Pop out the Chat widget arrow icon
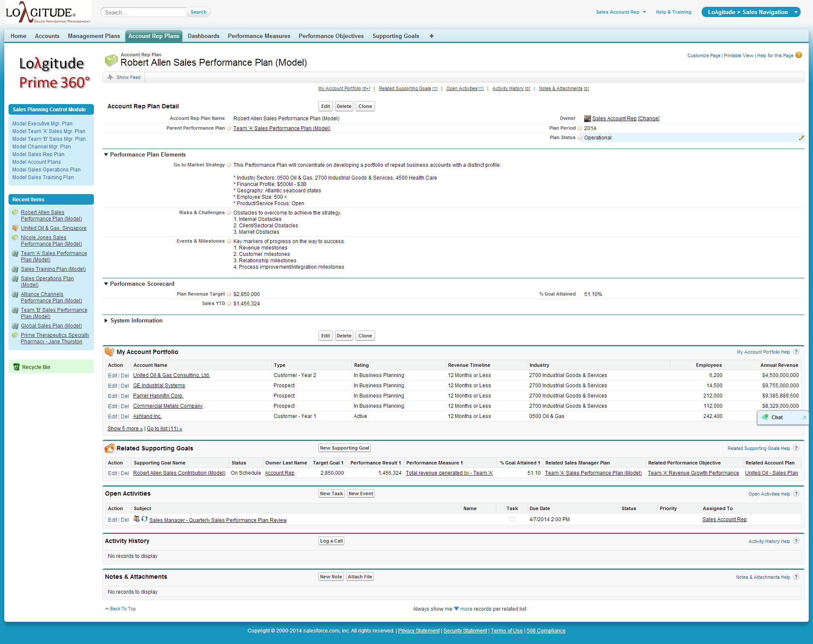 804,418
